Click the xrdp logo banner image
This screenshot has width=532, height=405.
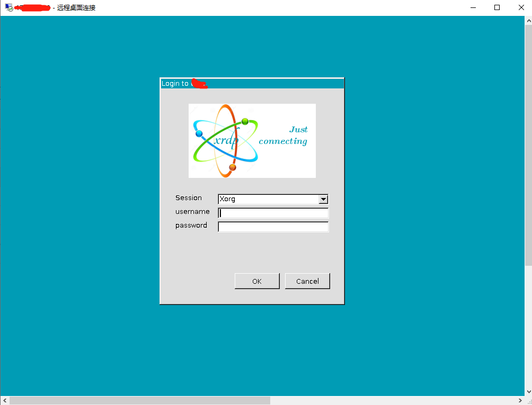[x=252, y=141]
